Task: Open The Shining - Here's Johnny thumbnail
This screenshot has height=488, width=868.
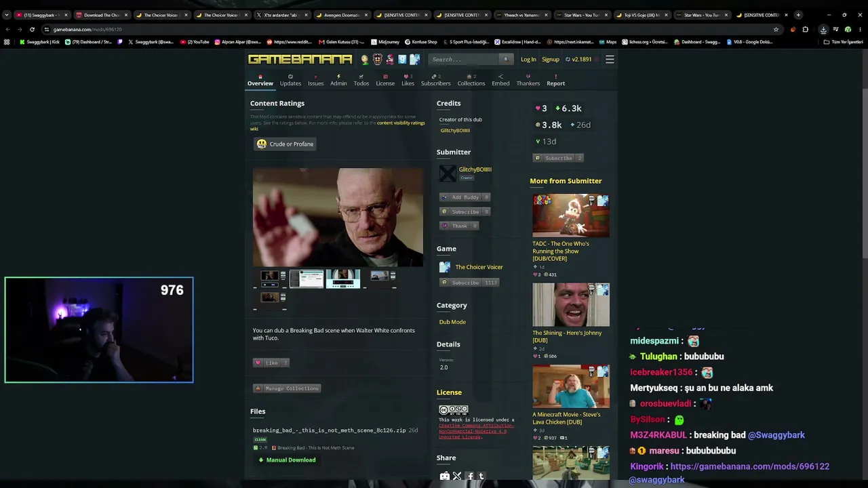Action: click(571, 305)
